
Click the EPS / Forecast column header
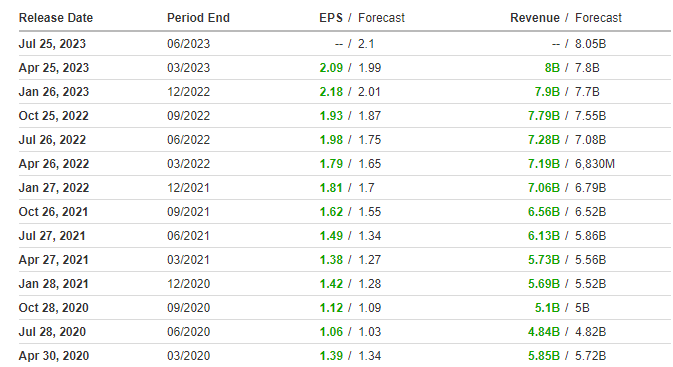[x=362, y=18]
